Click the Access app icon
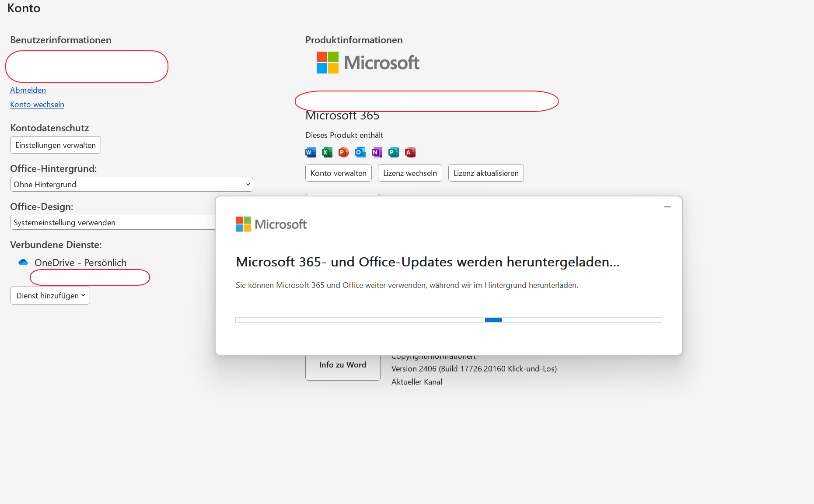The width and height of the screenshot is (814, 504). [410, 152]
